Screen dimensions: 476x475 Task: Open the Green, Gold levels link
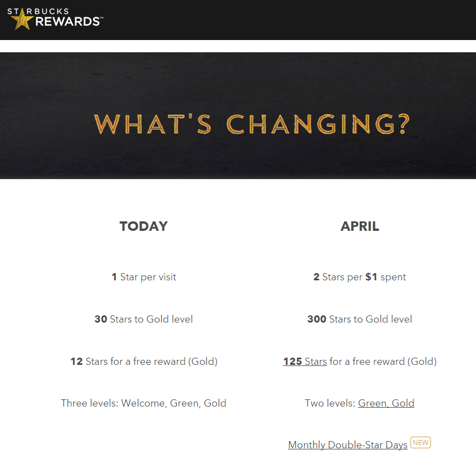coord(386,403)
